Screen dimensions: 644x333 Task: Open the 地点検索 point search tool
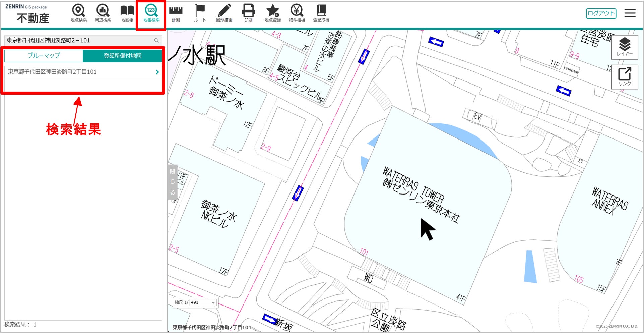tap(78, 13)
